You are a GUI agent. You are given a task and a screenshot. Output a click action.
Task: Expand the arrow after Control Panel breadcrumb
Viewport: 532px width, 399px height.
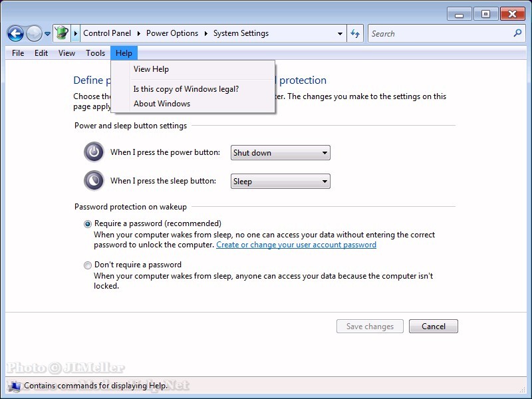click(x=139, y=33)
